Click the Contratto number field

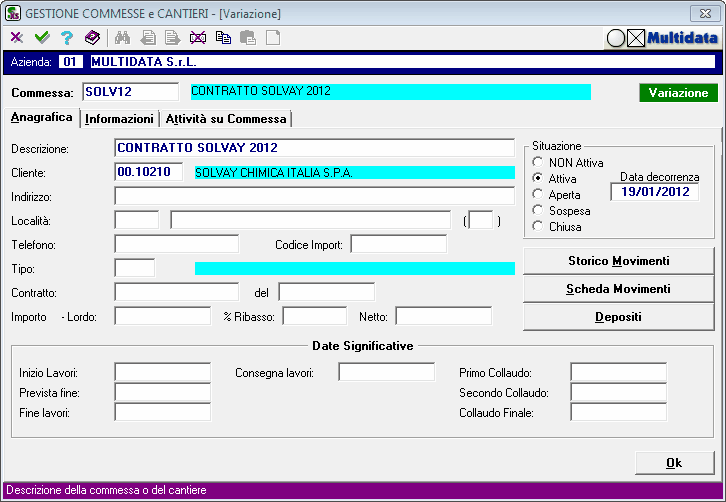point(177,292)
